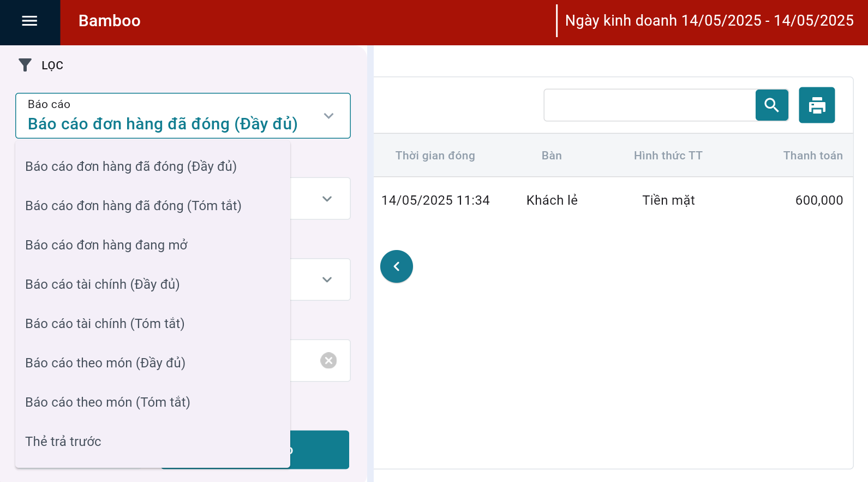Open the third filter dropdown chevron
Image resolution: width=868 pixels, height=482 pixels.
pyautogui.click(x=327, y=280)
